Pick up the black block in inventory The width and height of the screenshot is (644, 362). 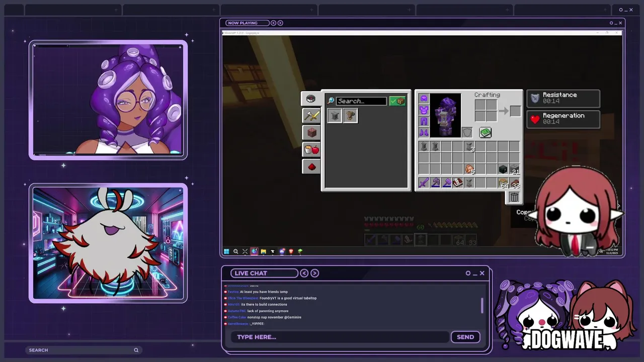503,169
